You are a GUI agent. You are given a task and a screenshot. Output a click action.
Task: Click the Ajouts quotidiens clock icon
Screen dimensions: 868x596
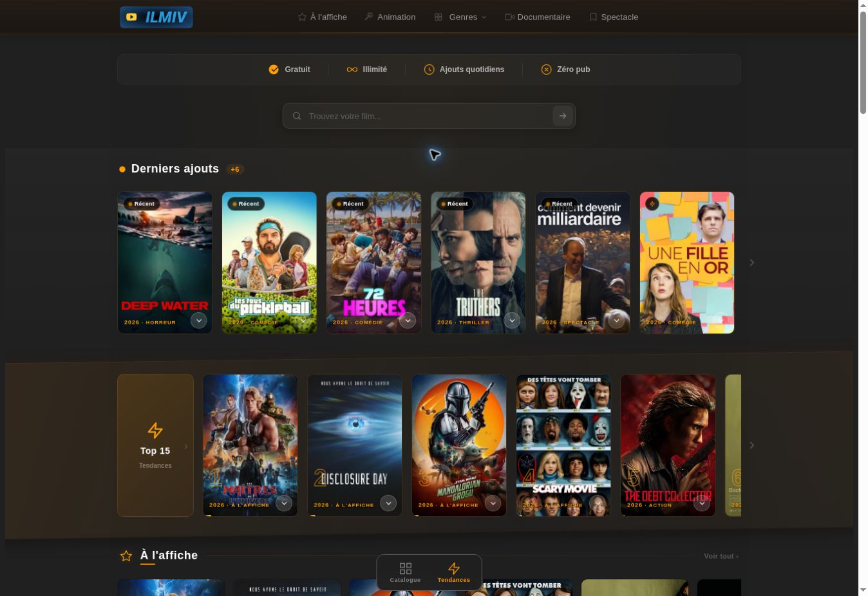tap(429, 70)
